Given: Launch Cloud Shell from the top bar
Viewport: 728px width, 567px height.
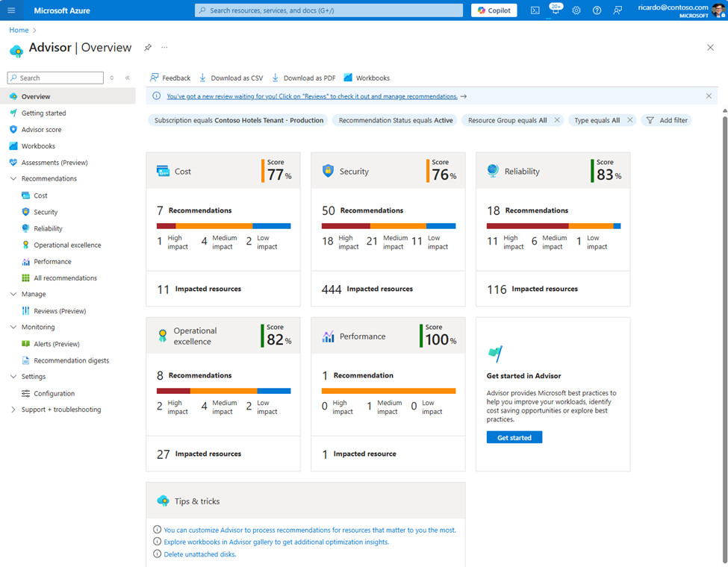Looking at the screenshot, I should [x=535, y=10].
